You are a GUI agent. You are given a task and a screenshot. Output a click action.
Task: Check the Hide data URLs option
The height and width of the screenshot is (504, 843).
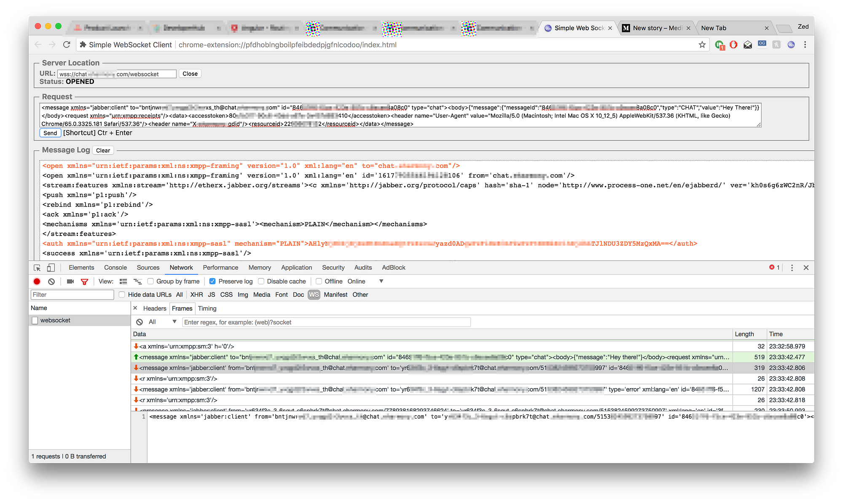pos(122,295)
